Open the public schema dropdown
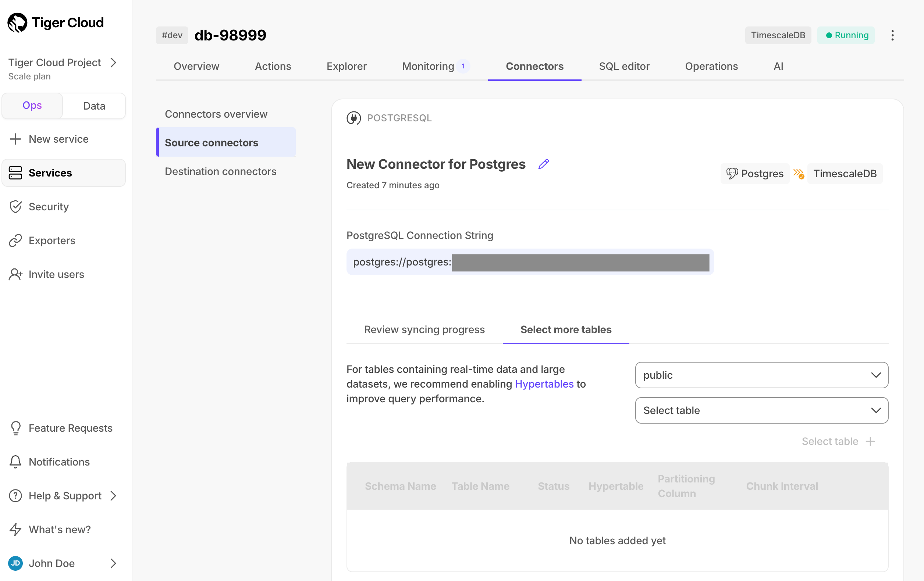Viewport: 924px width, 581px height. [761, 375]
